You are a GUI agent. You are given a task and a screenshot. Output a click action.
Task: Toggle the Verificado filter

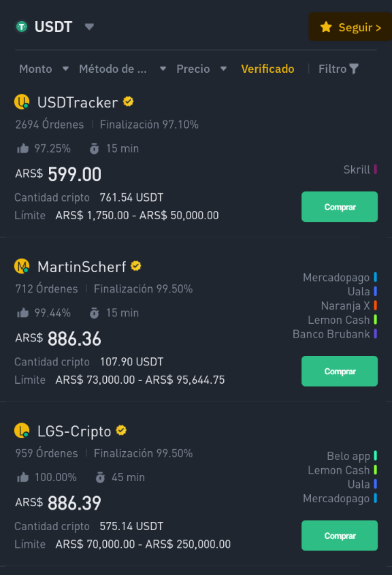[267, 69]
